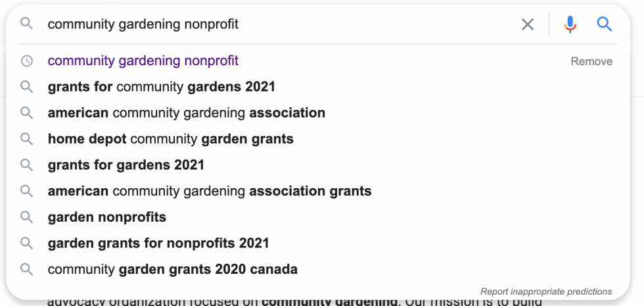Pick the 'garden nonprofits' suggestion
Image resolution: width=644 pixels, height=306 pixels.
click(106, 217)
